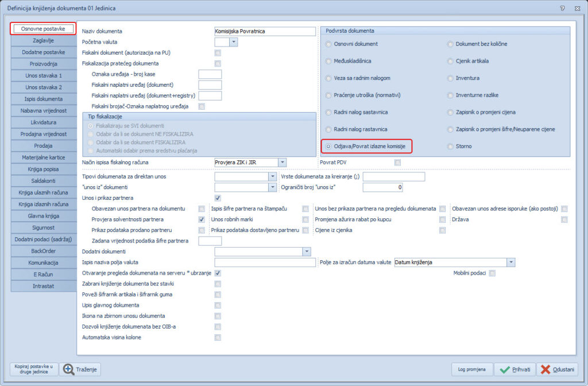Screen dimensions: 588x386
Task: Click the help icon in title bar
Action: click(x=562, y=7)
